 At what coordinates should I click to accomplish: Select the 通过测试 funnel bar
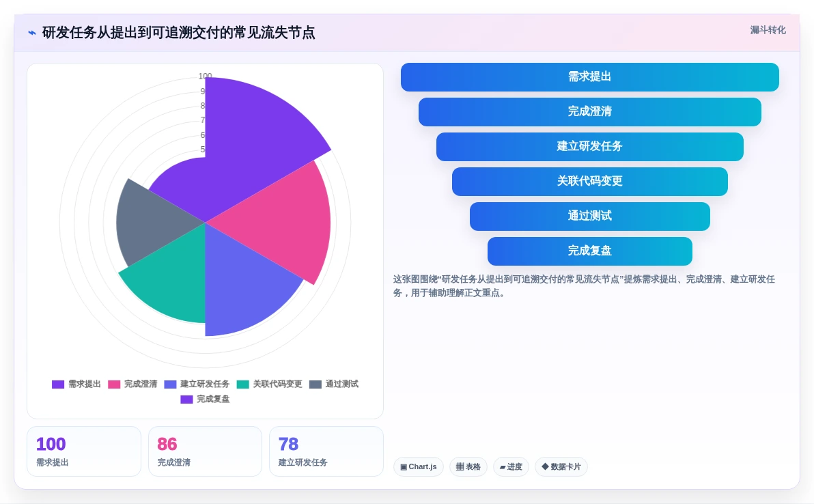coord(590,216)
